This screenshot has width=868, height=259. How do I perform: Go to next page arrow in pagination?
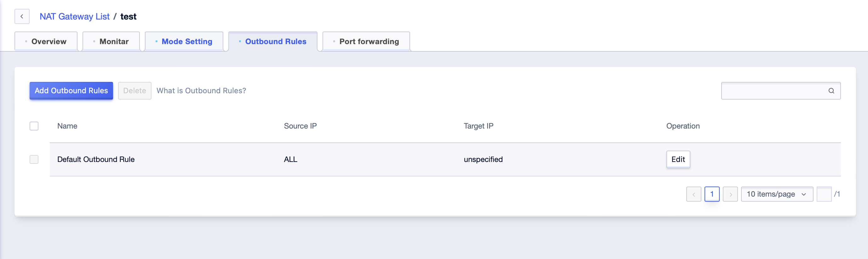(x=730, y=194)
